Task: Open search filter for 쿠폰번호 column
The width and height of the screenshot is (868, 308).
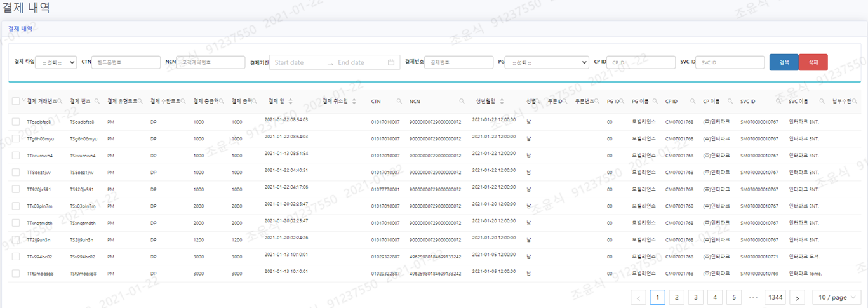Action: click(598, 101)
